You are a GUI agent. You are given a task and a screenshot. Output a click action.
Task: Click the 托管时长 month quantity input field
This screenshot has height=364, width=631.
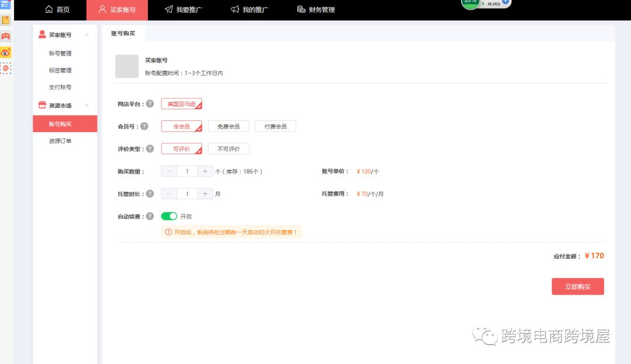[187, 194]
